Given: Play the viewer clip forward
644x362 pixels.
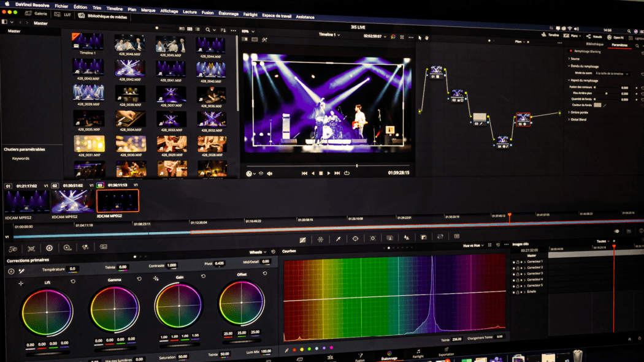Looking at the screenshot, I should click(329, 173).
